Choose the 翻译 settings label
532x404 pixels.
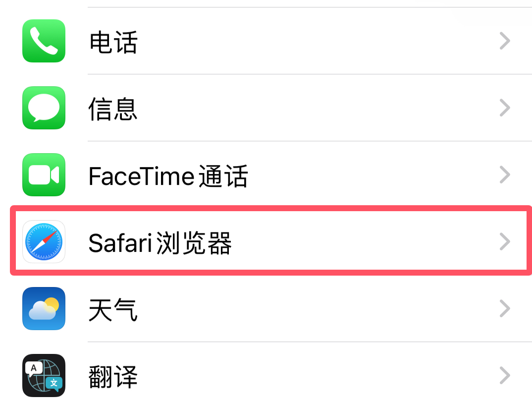pyautogui.click(x=113, y=376)
